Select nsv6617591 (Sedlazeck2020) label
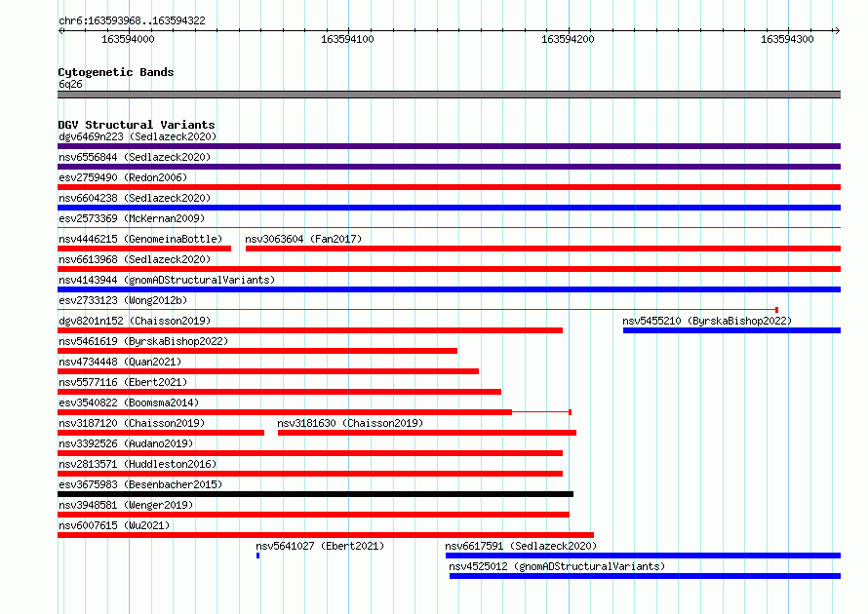868x614 pixels. [521, 546]
